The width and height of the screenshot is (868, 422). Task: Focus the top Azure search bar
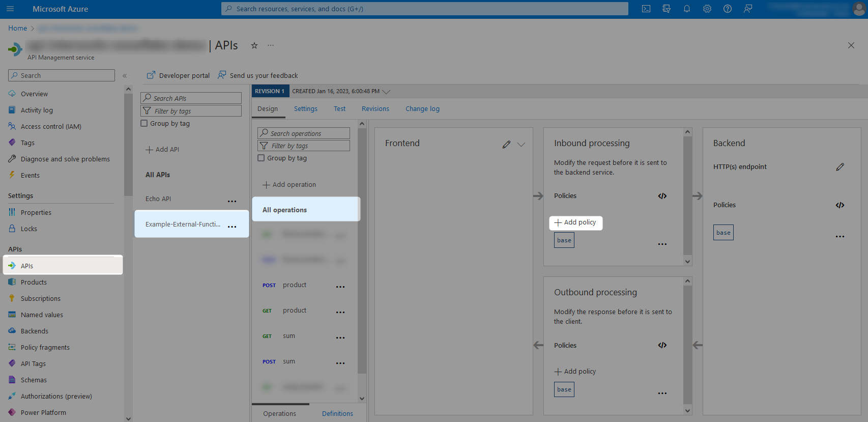[425, 9]
